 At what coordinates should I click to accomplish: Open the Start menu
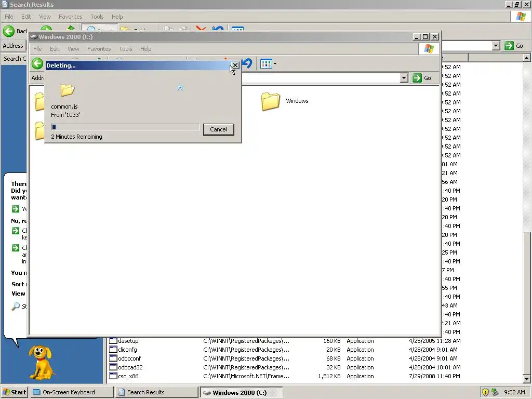click(x=14, y=392)
